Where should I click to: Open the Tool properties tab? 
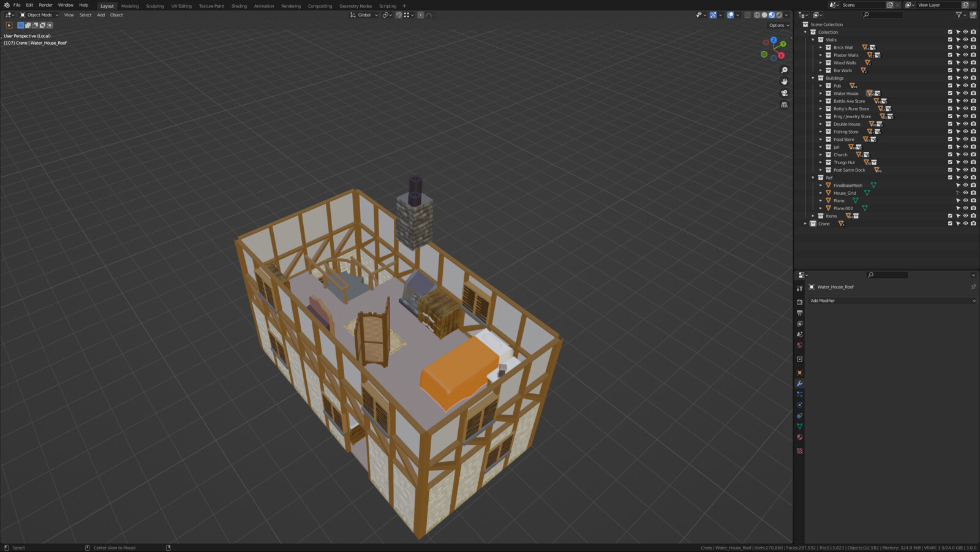[x=799, y=288]
